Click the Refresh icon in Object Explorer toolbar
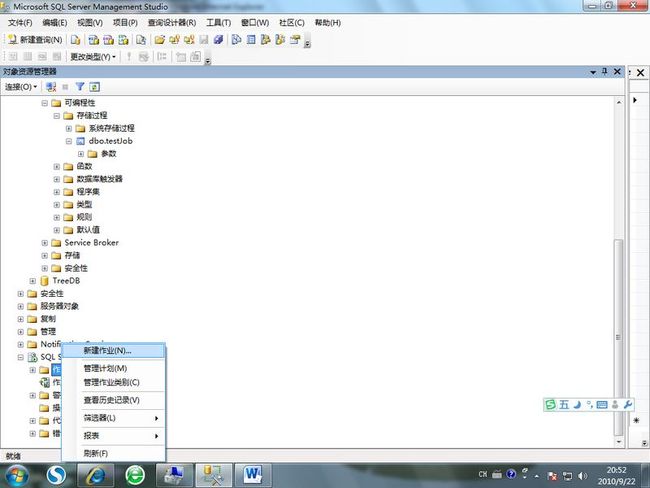 pos(95,87)
